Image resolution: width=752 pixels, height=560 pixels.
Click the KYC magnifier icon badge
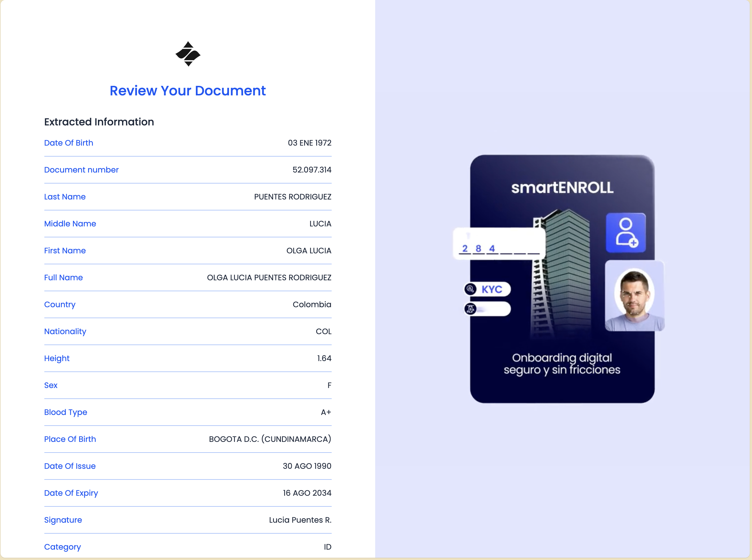coord(470,289)
